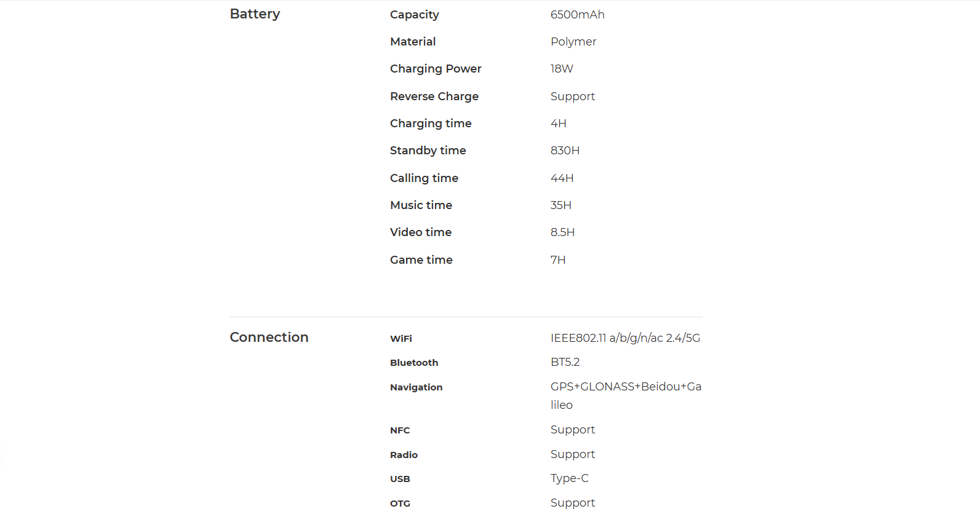Click the BT5.2 Bluetooth value

point(565,362)
